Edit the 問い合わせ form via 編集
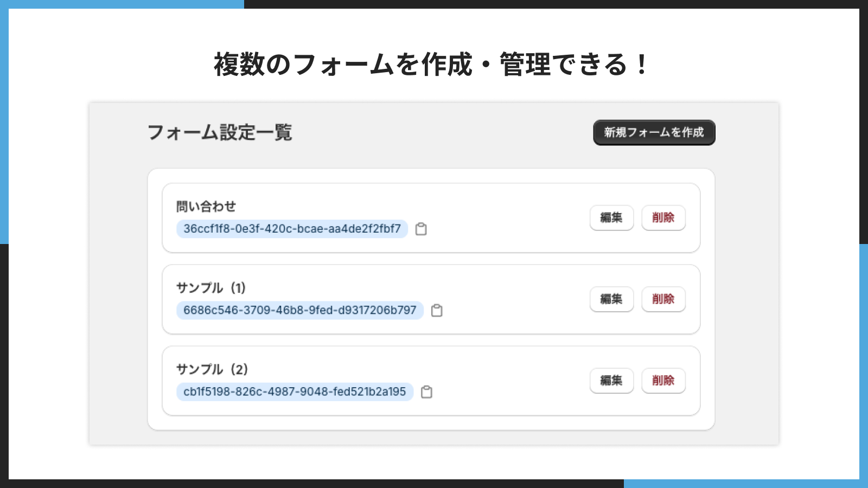 pyautogui.click(x=611, y=217)
